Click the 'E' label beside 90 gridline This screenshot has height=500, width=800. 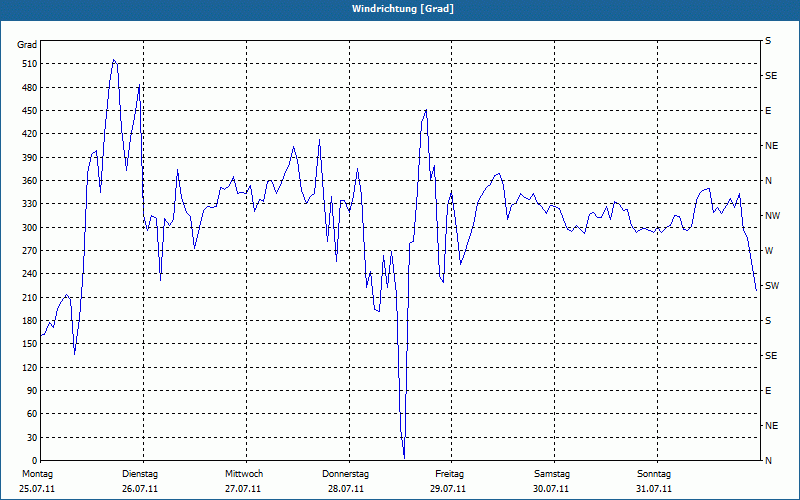pyautogui.click(x=768, y=391)
